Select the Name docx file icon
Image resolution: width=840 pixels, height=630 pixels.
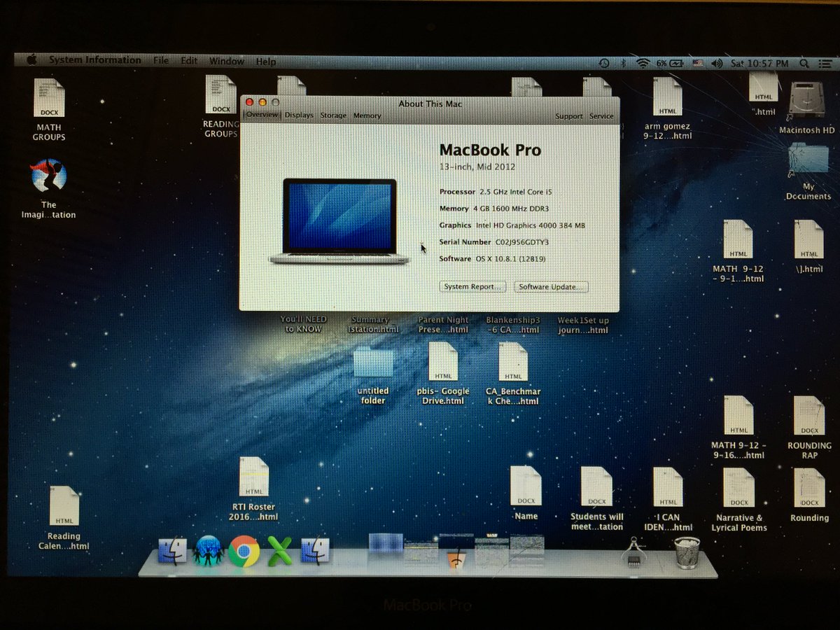pos(526,486)
